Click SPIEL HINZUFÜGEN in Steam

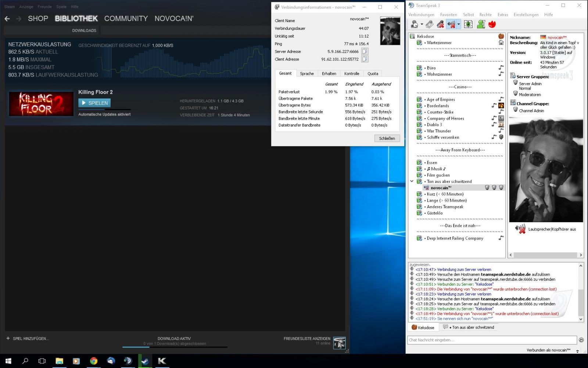28,339
